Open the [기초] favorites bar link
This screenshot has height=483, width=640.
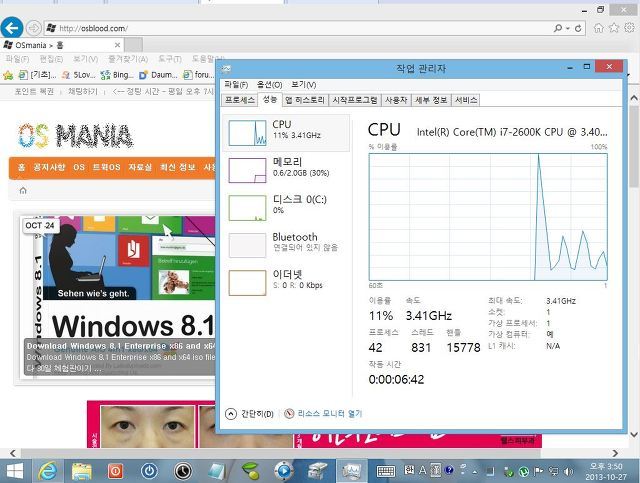pyautogui.click(x=38, y=75)
